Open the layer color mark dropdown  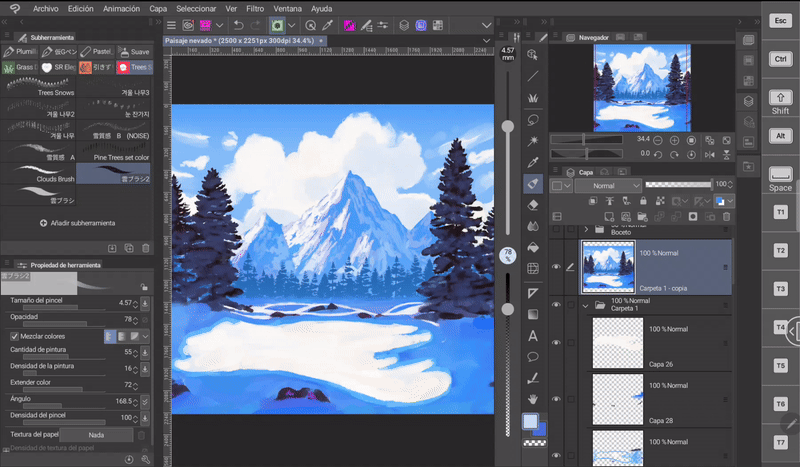[561, 186]
